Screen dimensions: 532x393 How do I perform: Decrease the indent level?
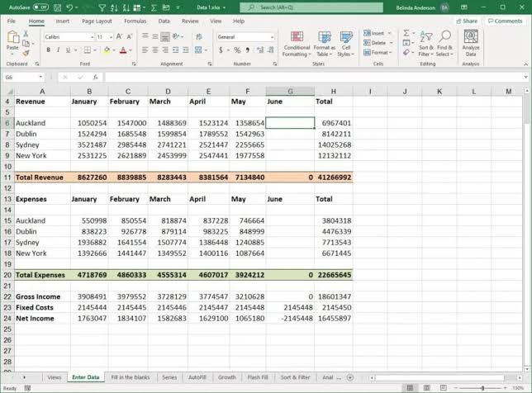[175, 50]
